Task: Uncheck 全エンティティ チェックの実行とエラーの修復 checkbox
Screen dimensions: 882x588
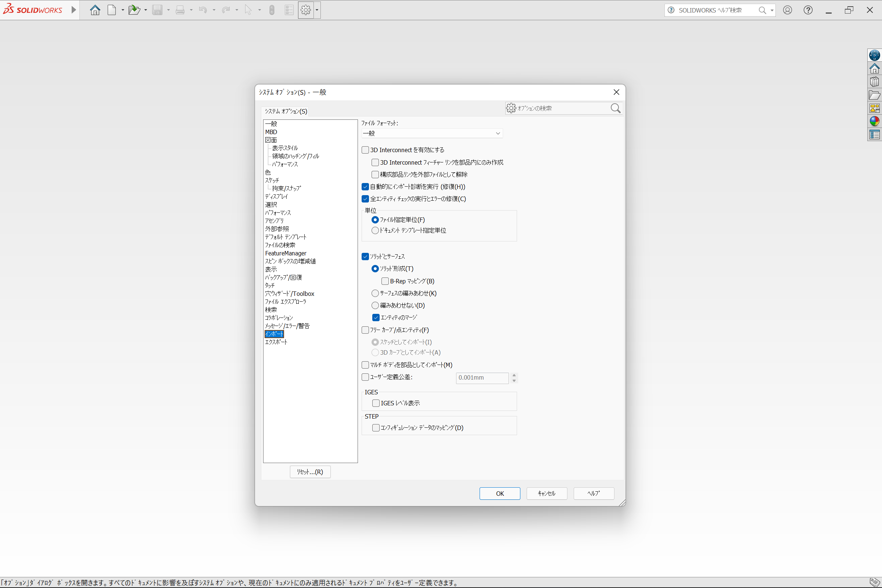Action: pos(365,199)
